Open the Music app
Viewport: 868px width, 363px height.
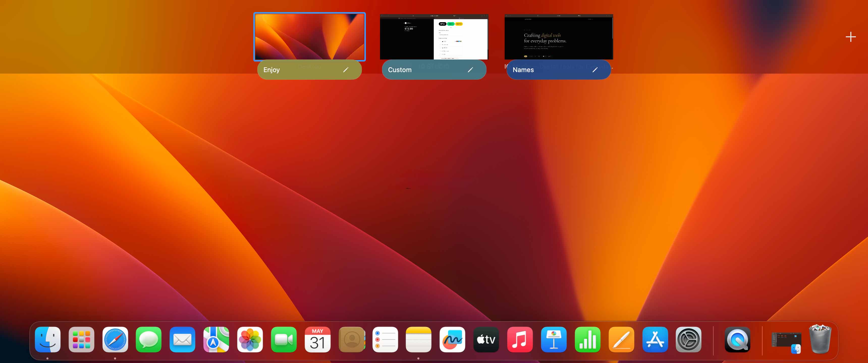(520, 339)
